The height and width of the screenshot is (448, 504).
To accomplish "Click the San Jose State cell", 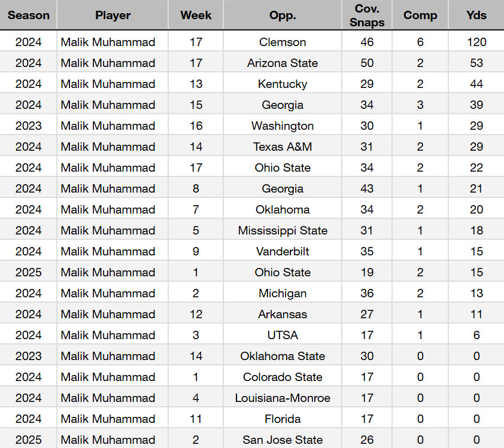I will click(x=283, y=440).
